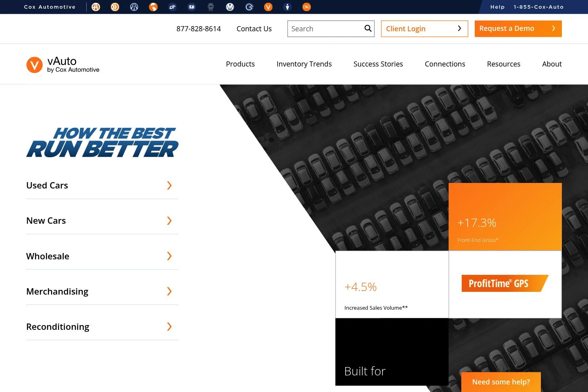Expand Merchandising with its orange chevron

[x=169, y=291]
